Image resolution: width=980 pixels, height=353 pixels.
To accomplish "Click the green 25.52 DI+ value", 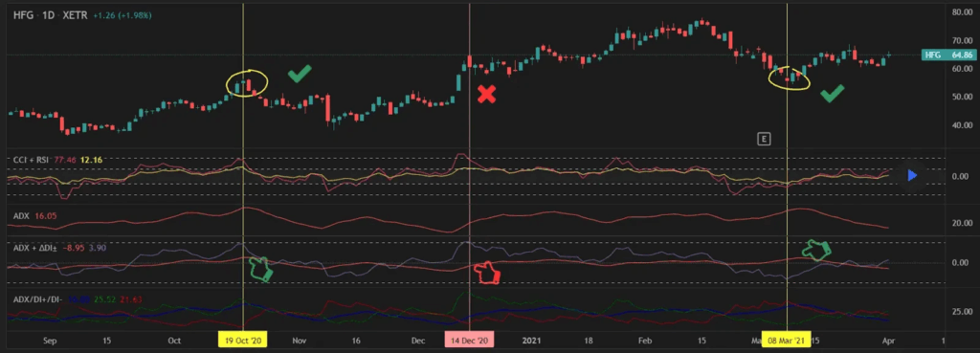I will click(x=105, y=299).
